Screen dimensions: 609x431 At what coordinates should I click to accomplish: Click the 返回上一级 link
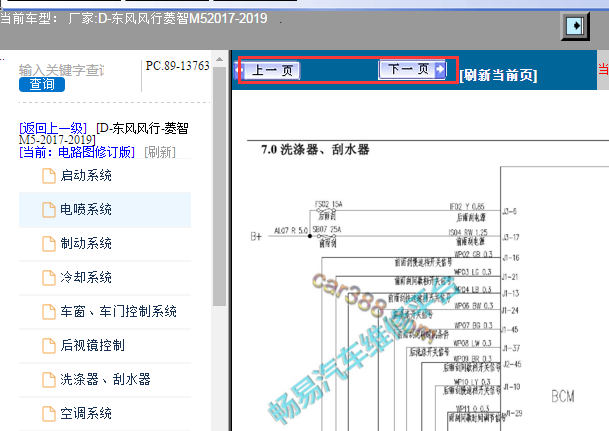click(x=53, y=128)
